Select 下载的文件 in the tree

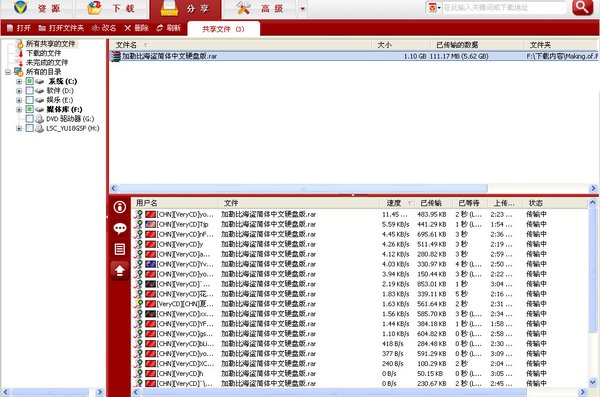(43, 53)
